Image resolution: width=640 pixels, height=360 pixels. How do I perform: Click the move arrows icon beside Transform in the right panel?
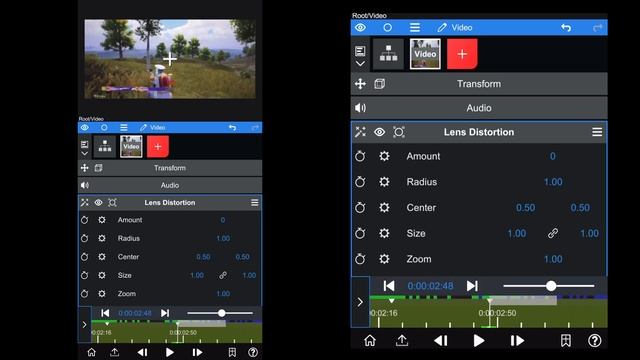(360, 84)
